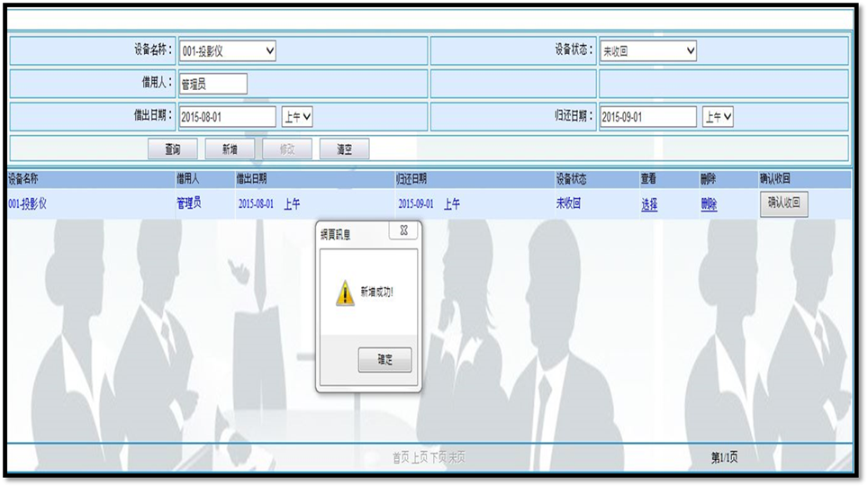Focus the 归还日期 field showing 2015-09-01

coord(648,117)
